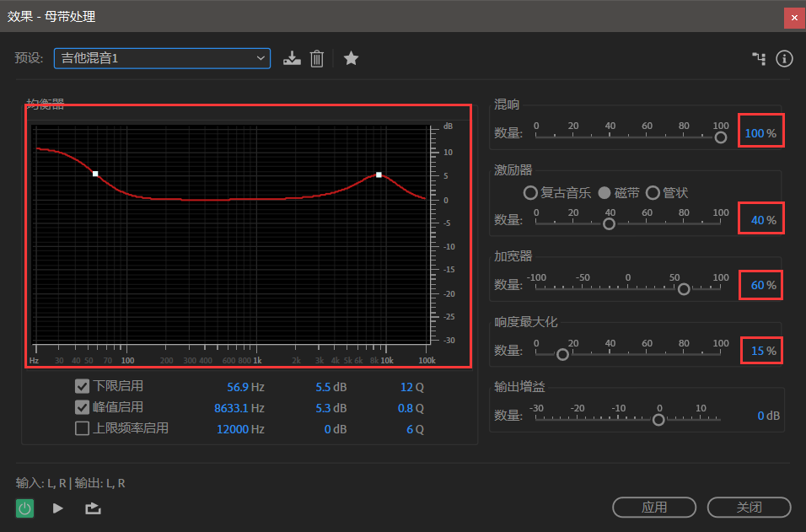Uncheck the 下限启用 checkbox
Screen dimensions: 806x532
(83, 386)
